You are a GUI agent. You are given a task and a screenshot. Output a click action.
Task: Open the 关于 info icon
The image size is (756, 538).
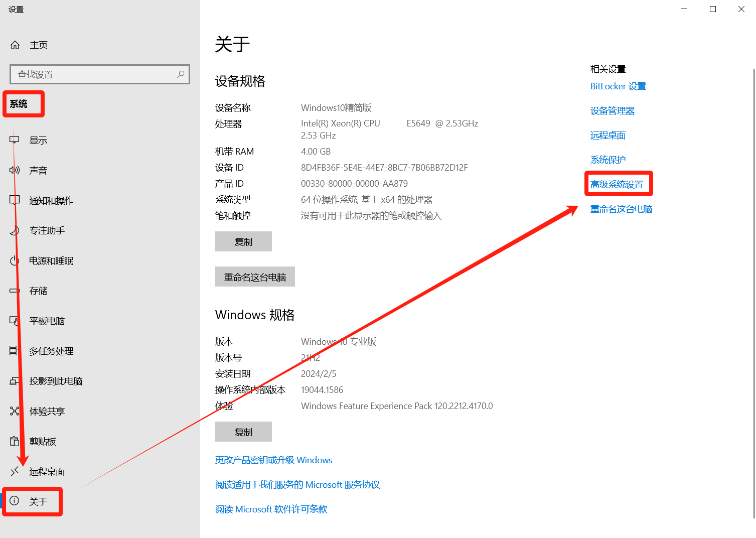15,501
